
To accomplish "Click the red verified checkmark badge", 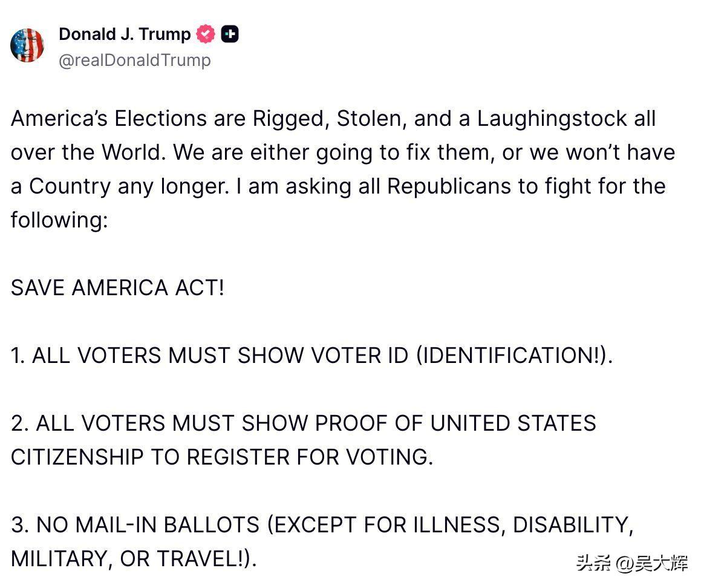I will [206, 34].
